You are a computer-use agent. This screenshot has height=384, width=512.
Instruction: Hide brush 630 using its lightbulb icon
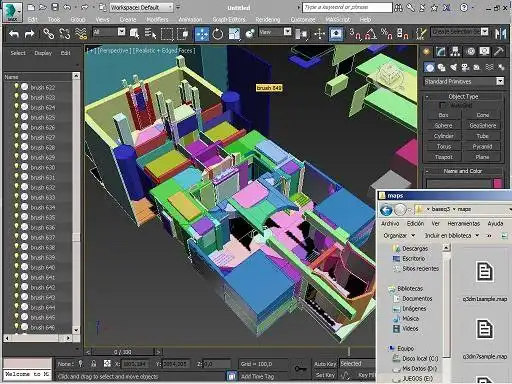[16, 167]
